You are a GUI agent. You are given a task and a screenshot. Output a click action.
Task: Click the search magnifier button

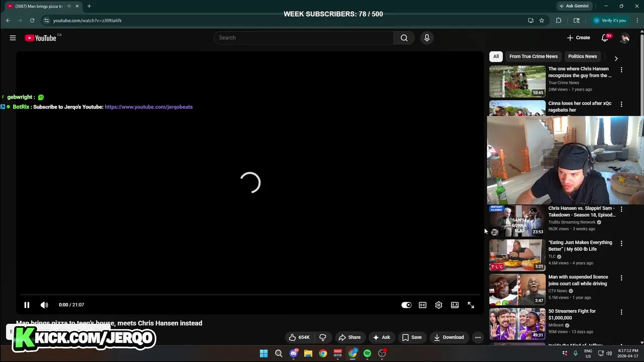[x=404, y=38]
